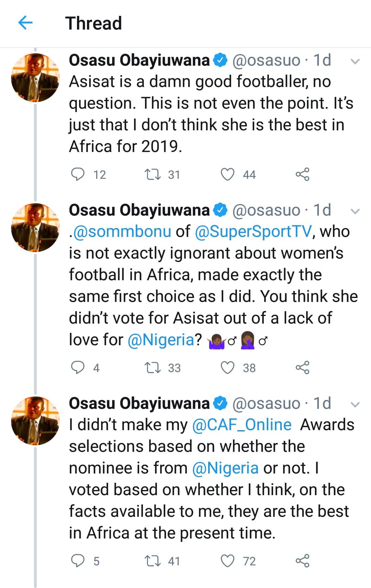Image resolution: width=371 pixels, height=588 pixels.
Task: Like the tweet with 44 likes
Action: pyautogui.click(x=227, y=174)
